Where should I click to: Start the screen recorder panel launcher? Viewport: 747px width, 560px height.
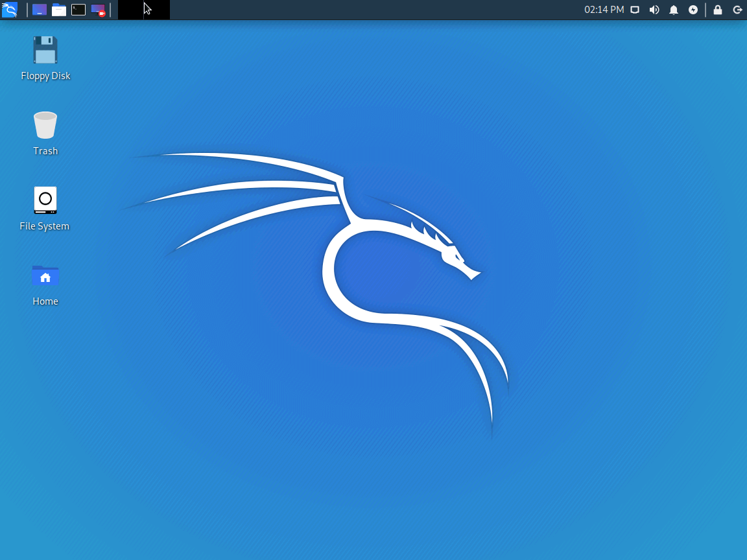(98, 10)
